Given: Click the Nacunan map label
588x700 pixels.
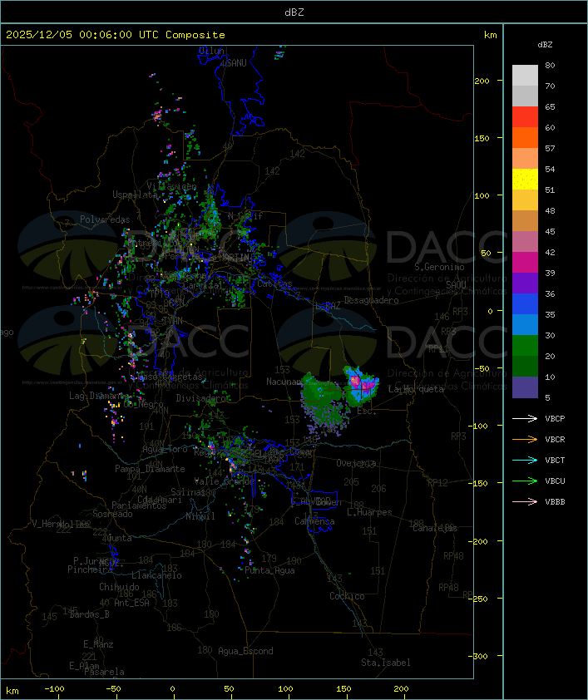Looking at the screenshot, I should click(284, 382).
